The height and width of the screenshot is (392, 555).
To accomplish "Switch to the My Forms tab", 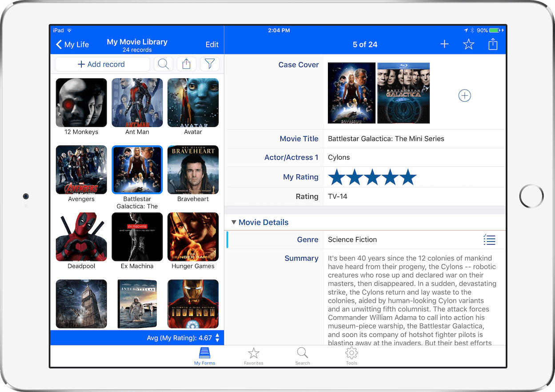I will pos(204,356).
